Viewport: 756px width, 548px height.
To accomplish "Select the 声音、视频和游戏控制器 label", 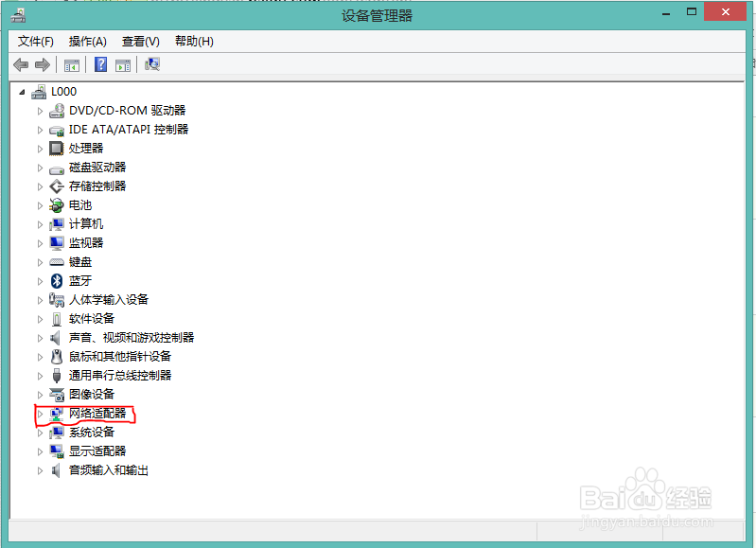I will (132, 337).
